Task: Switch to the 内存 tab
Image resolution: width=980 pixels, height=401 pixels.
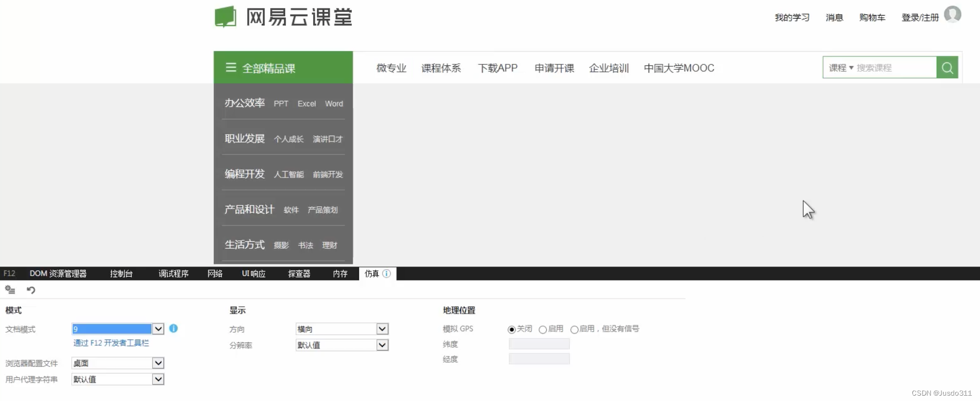Action: coord(340,273)
